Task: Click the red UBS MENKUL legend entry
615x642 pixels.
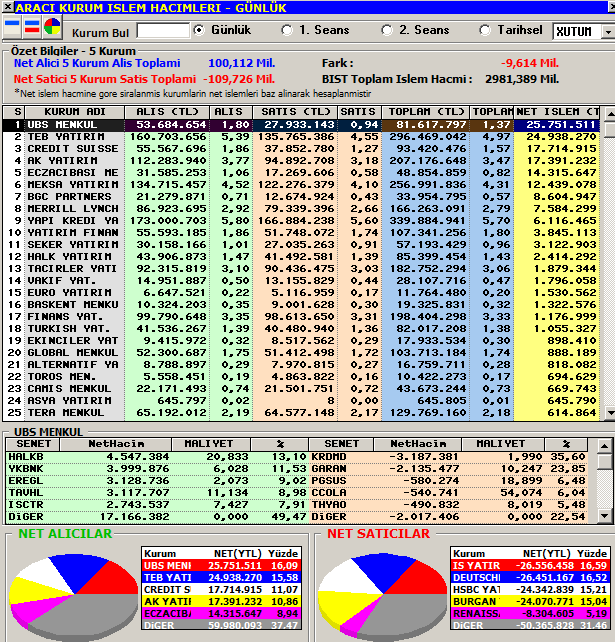Action: [221, 565]
